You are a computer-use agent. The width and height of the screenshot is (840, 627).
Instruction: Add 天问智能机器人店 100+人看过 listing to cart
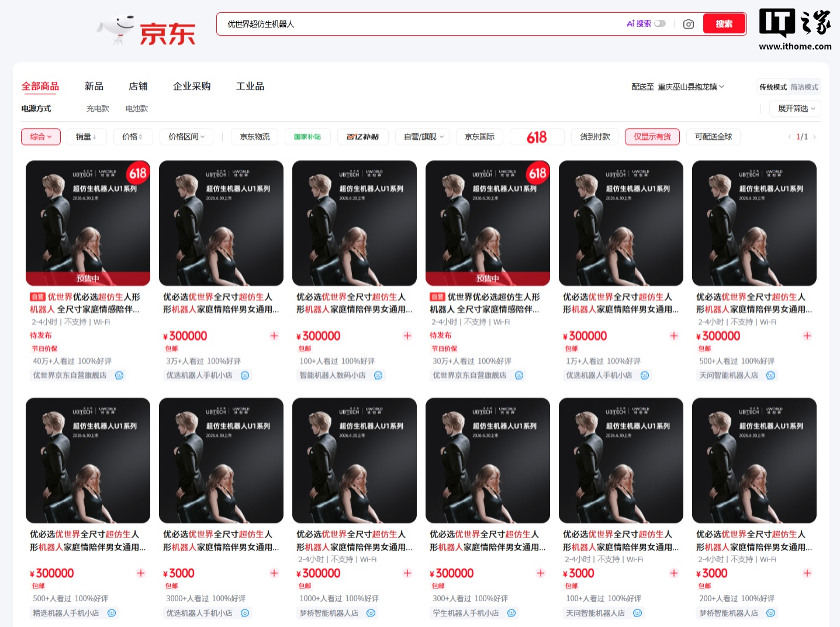[x=674, y=573]
